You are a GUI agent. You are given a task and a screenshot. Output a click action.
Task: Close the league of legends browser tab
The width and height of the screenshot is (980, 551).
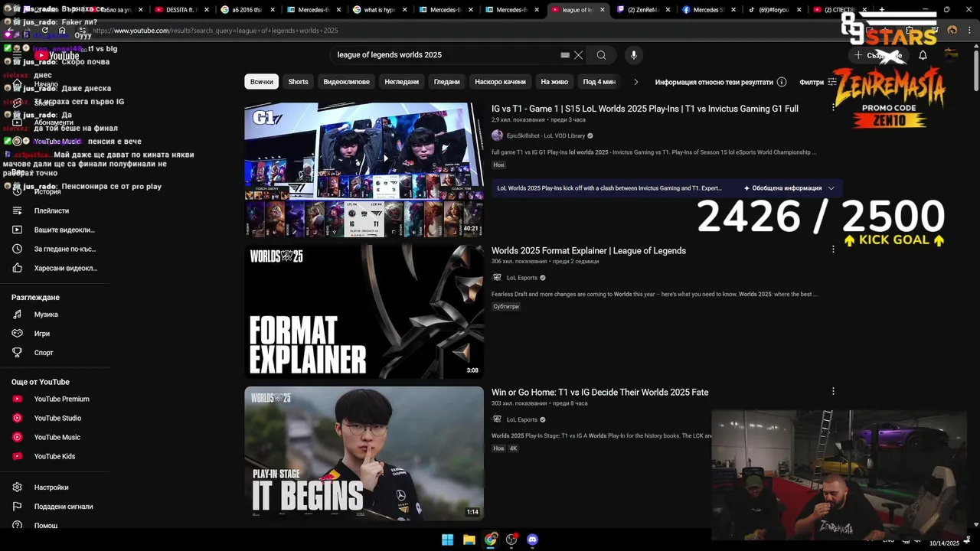(x=603, y=10)
